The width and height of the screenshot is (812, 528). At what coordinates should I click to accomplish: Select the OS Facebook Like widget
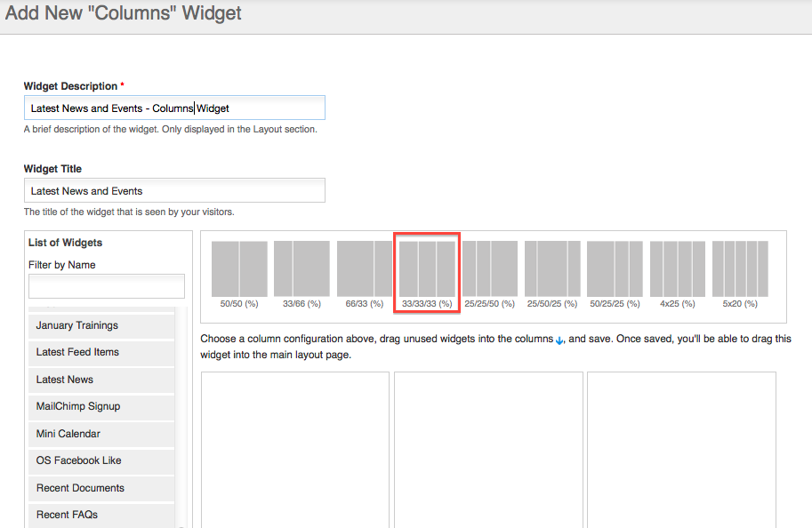coord(101,460)
